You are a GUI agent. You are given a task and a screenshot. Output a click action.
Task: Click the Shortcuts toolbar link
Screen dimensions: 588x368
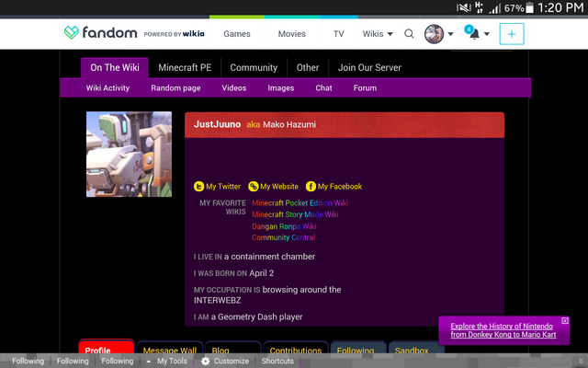click(277, 362)
